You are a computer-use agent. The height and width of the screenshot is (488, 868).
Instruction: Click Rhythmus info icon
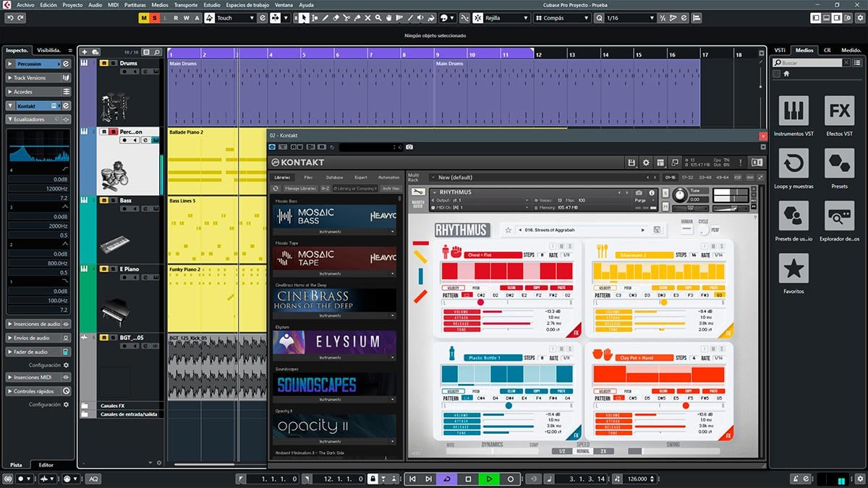point(653,192)
